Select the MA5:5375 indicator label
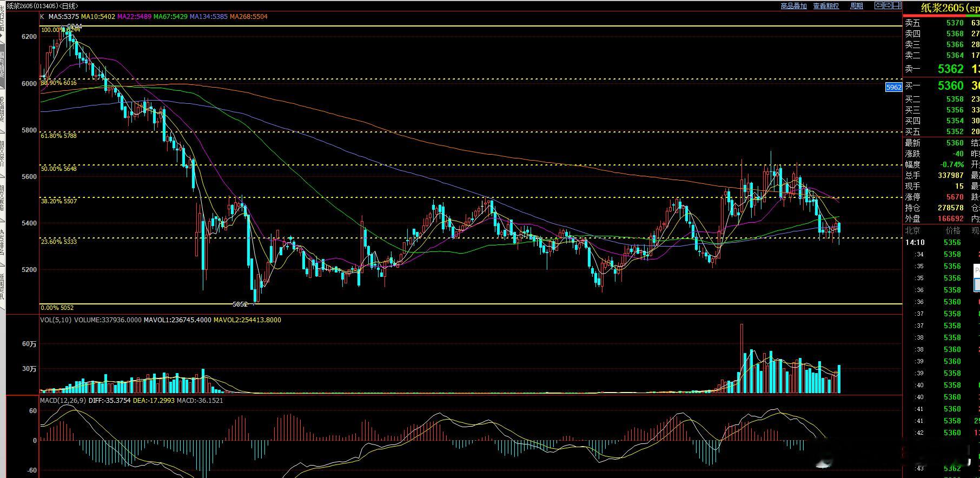Viewport: 980px width, 478px height. click(63, 17)
